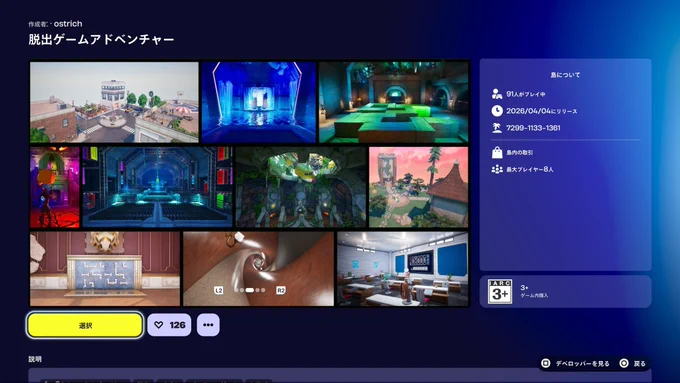This screenshot has width=680, height=383.
Task: Click the 作成者 label
Action: coord(38,24)
